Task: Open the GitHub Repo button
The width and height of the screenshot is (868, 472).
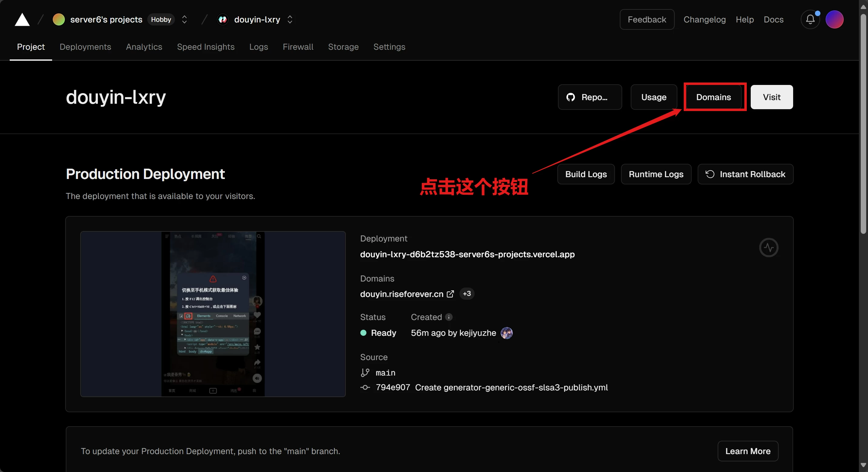Action: click(x=590, y=97)
